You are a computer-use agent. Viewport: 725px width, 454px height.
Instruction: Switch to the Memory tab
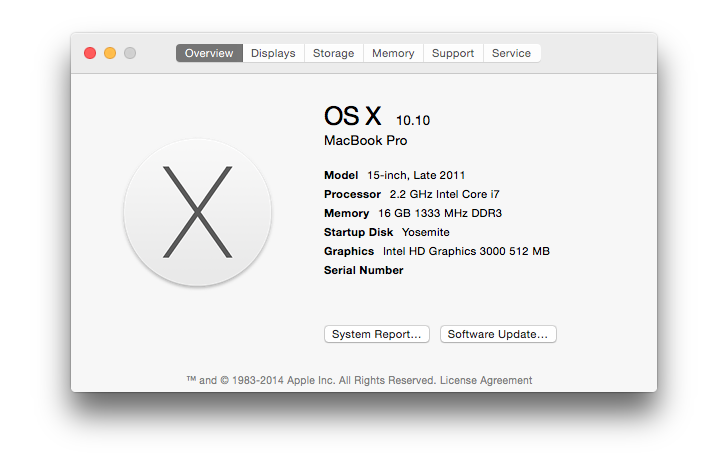point(393,53)
